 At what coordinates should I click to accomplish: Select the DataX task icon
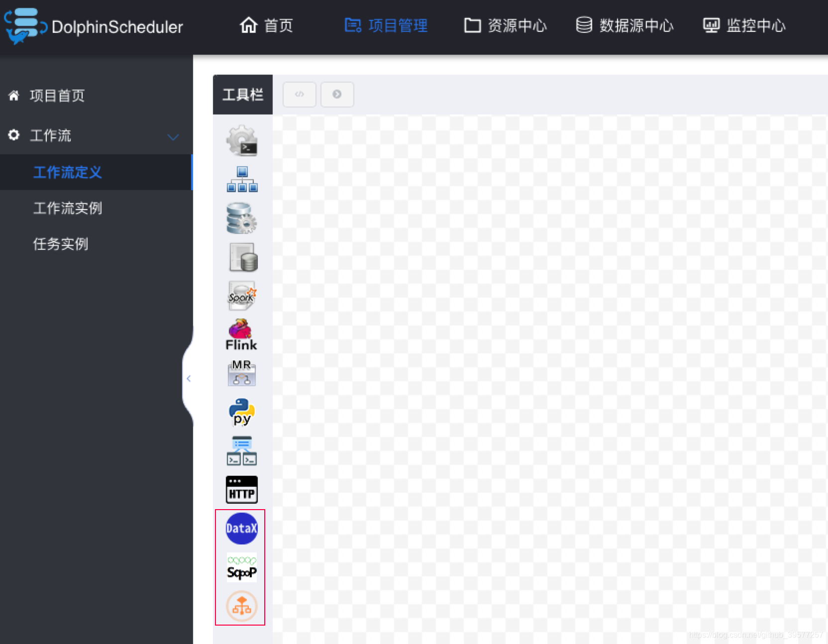[241, 529]
